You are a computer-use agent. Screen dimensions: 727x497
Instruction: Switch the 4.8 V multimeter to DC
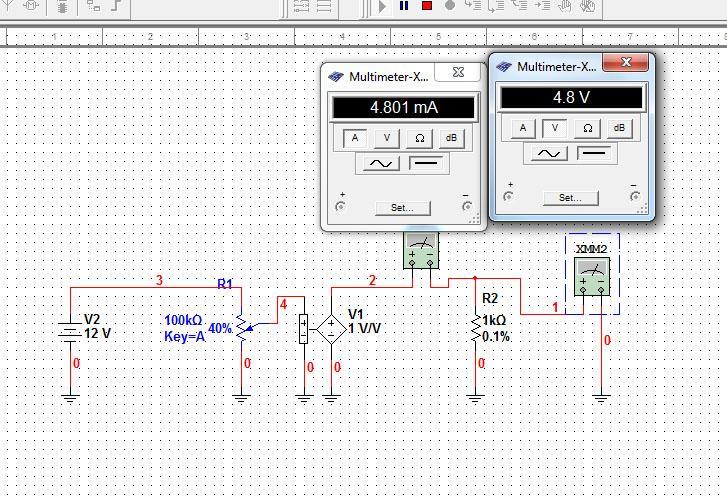click(593, 153)
